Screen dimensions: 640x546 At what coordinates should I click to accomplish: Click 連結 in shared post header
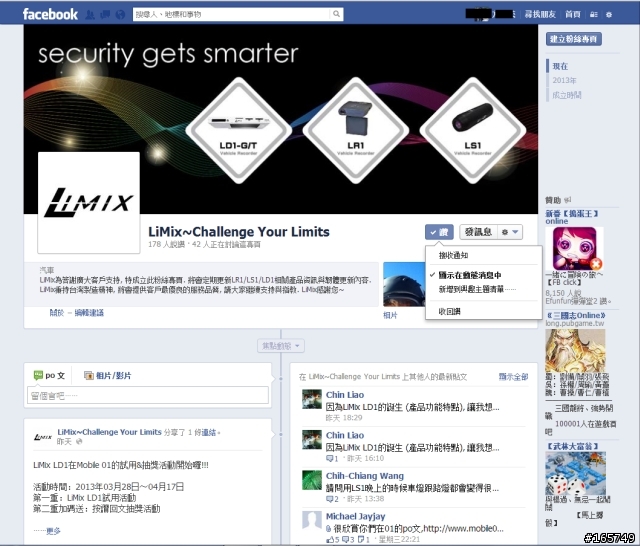[209, 433]
